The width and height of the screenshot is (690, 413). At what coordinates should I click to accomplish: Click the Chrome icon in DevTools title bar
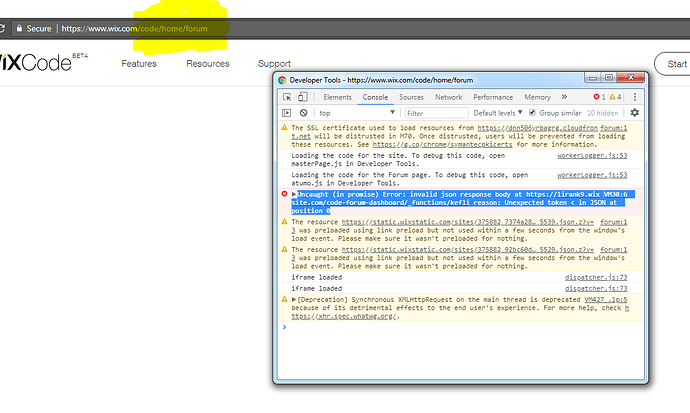tap(282, 80)
